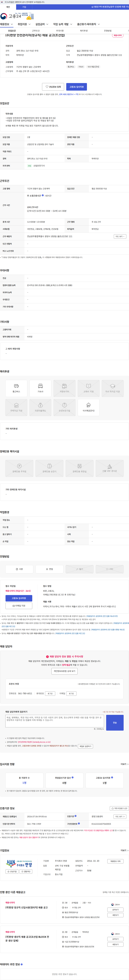Open 개인정보보호법 상세 보기
The height and width of the screenshot is (980, 129).
pos(64,671)
